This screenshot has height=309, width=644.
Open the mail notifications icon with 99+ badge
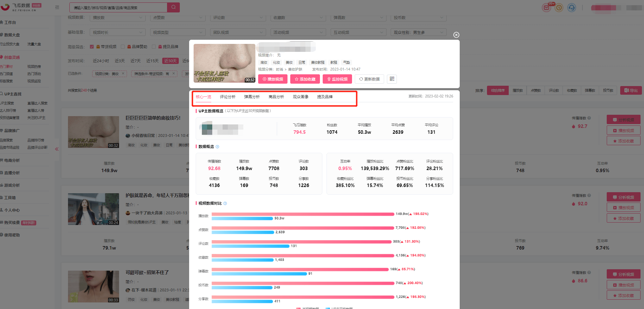pos(546,7)
